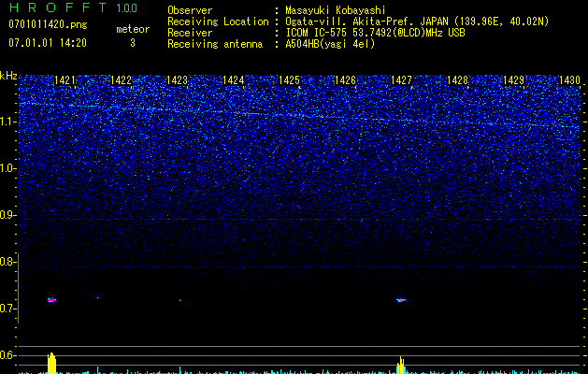Click the 1428 time marker
Image resolution: width=588 pixels, height=374 pixels.
pos(458,80)
